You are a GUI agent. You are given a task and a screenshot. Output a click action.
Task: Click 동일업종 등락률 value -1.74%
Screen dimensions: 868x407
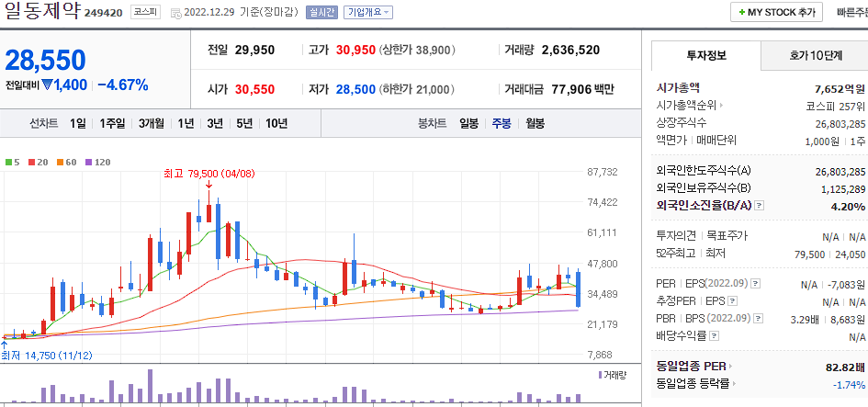(849, 385)
